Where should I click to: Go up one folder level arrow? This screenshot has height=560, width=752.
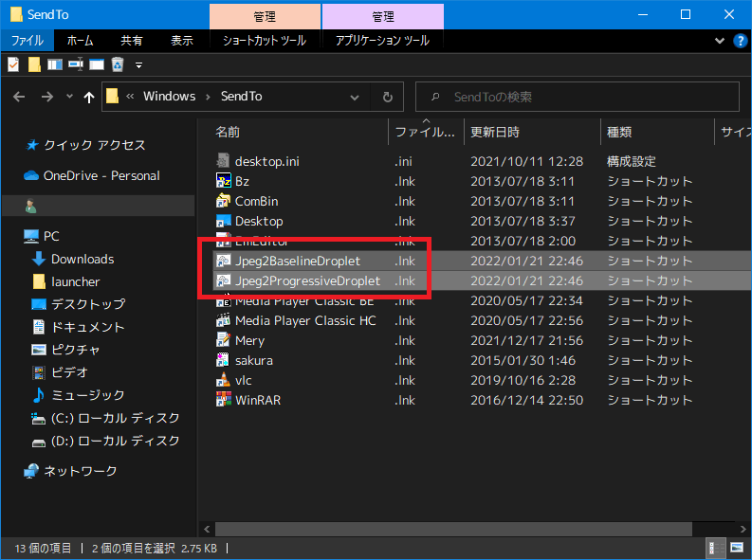point(89,98)
